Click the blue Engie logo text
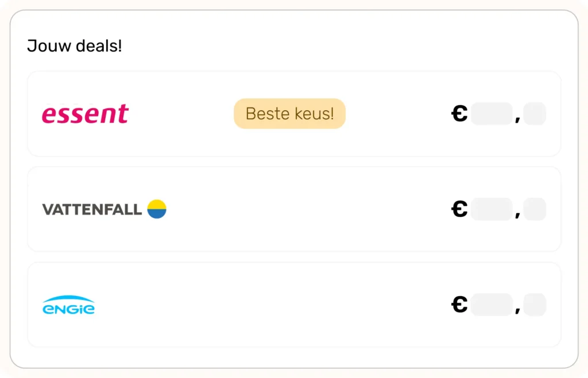 pos(68,310)
